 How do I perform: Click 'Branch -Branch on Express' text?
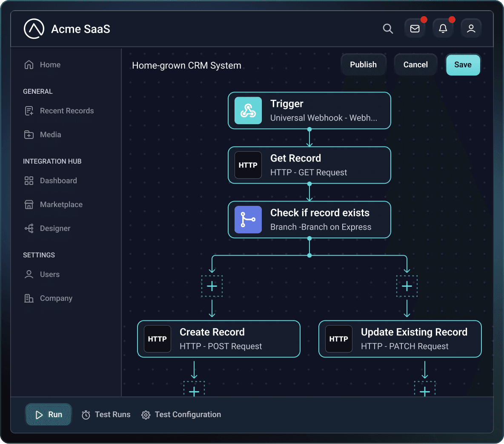click(x=321, y=227)
